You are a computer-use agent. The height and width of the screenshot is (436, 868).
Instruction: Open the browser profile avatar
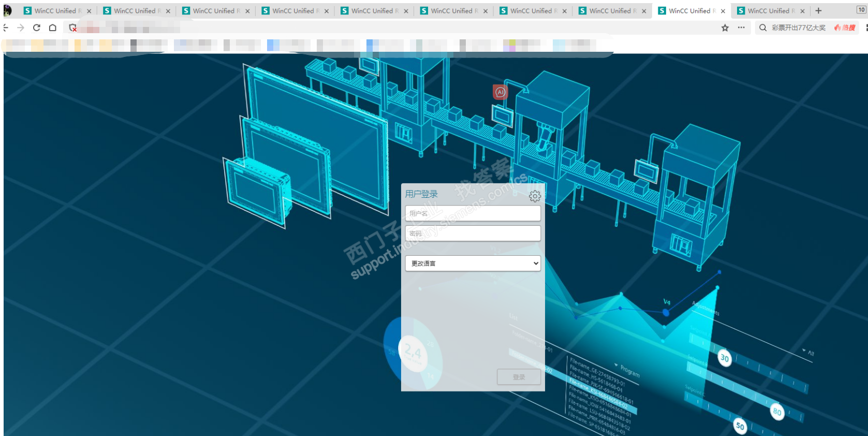pos(7,10)
